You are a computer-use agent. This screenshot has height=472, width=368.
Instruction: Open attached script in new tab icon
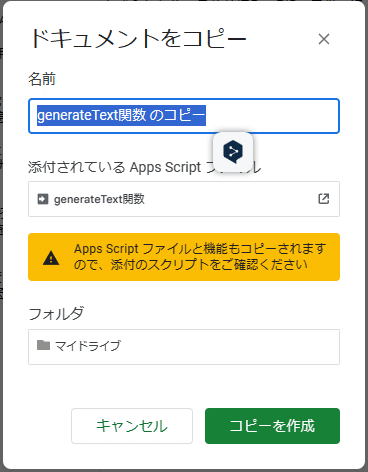coord(323,199)
